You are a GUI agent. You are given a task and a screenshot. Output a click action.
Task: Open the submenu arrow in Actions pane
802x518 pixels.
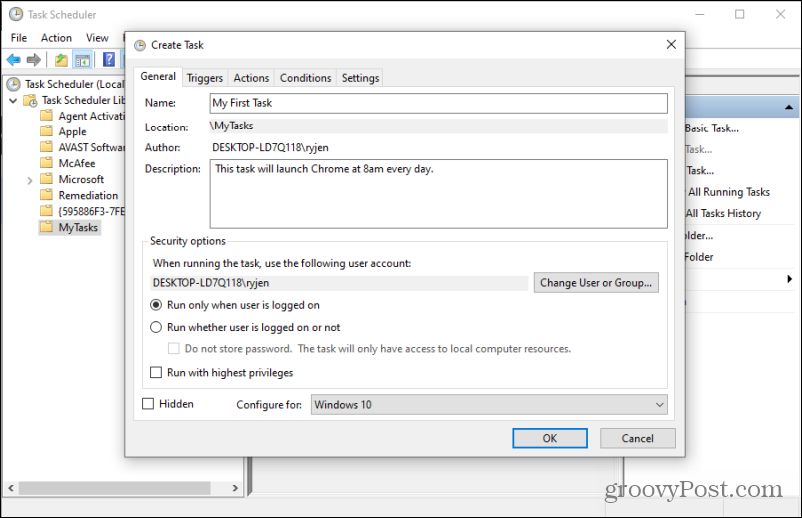[790, 279]
